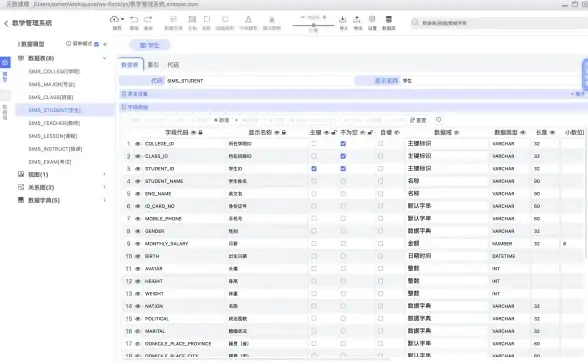
Task: Expand the 关系图(2) tree node
Action: coord(105,187)
